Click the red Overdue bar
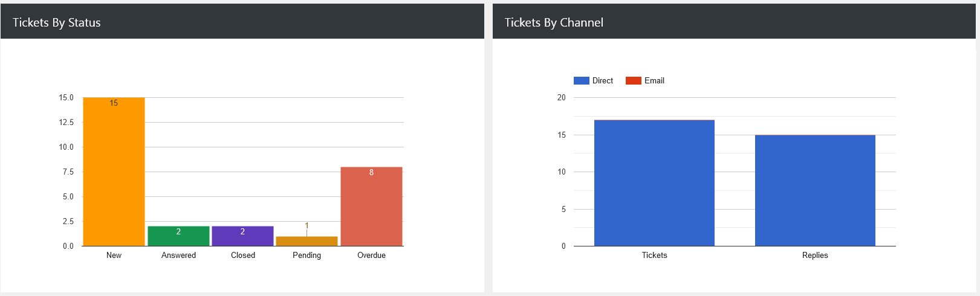 371,207
